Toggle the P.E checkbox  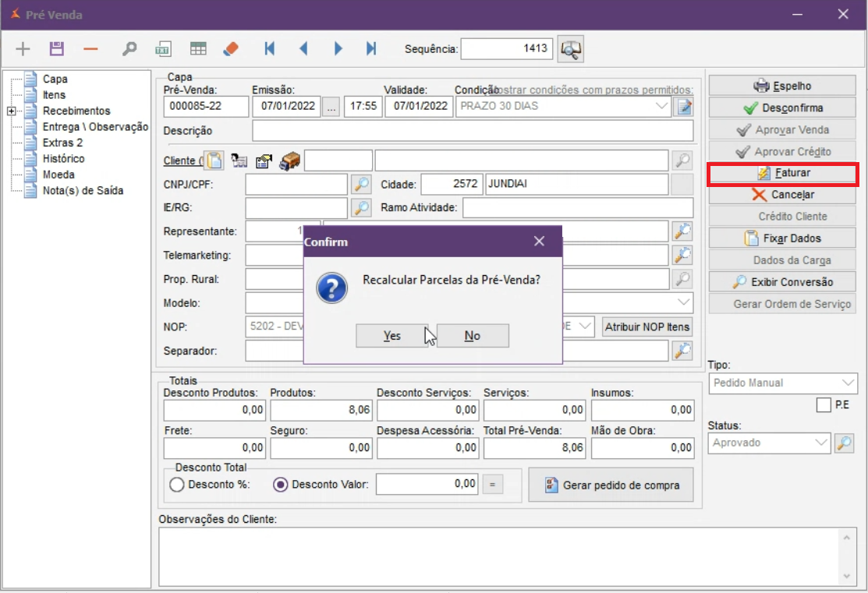823,405
